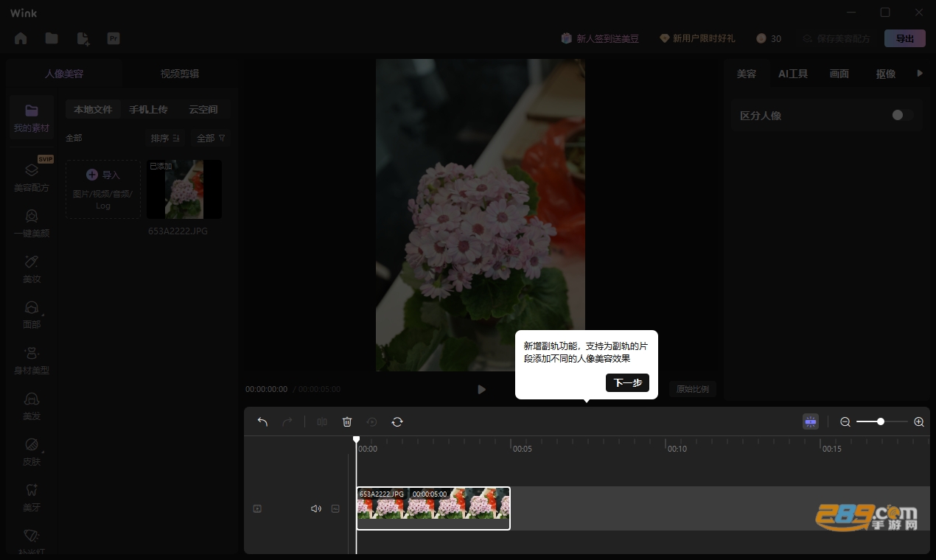Viewport: 936px width, 560px height.
Task: Toggle the timeline snapping icon
Action: (x=811, y=421)
